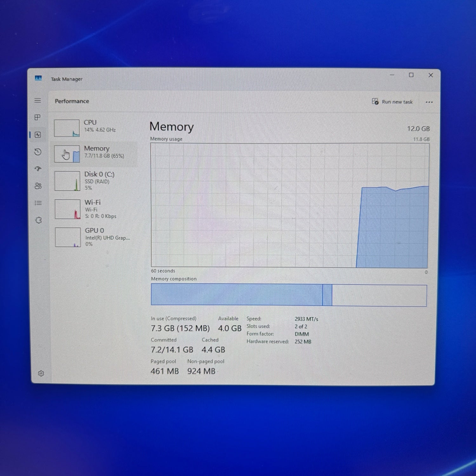Open the App history page
The image size is (476, 476).
38,152
